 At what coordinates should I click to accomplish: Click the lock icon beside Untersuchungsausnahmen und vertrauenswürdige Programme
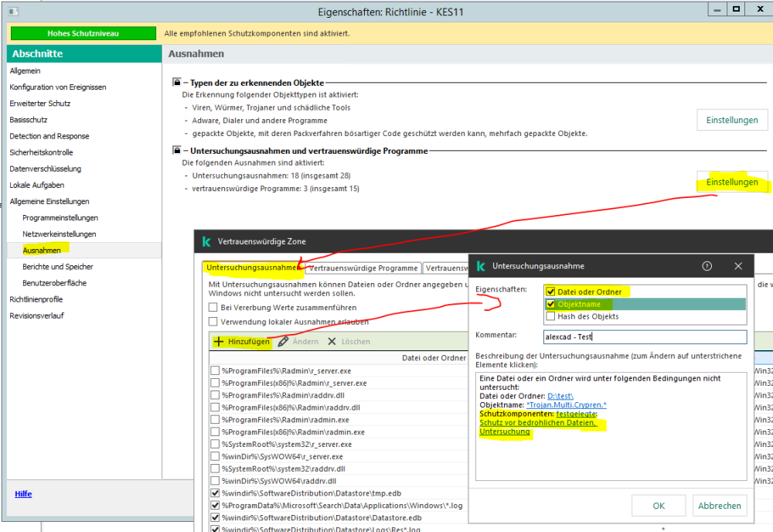click(176, 150)
